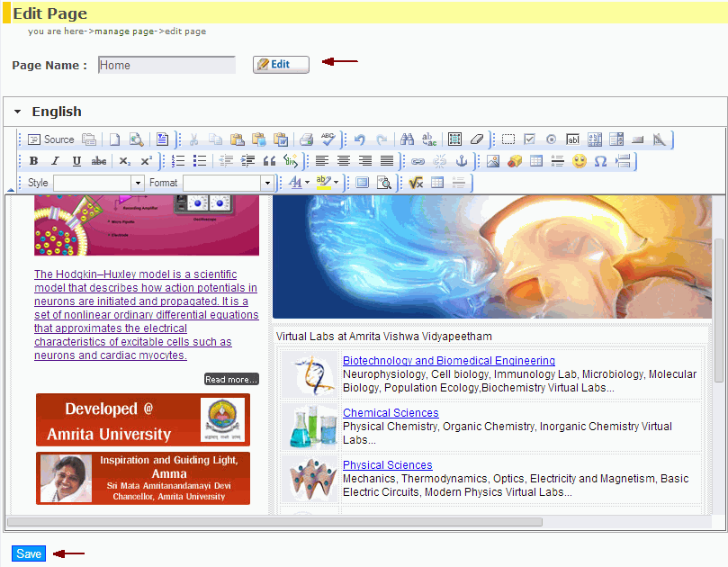Toggle Italic formatting

click(55, 161)
